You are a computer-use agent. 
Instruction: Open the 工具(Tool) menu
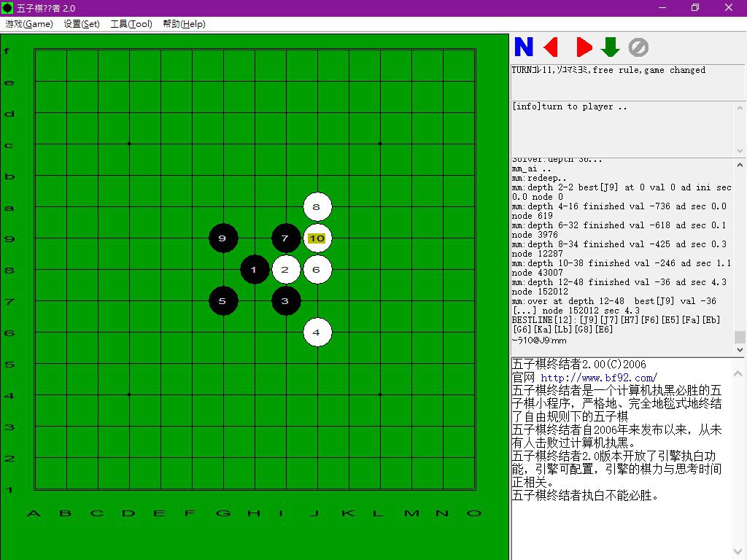tap(131, 24)
